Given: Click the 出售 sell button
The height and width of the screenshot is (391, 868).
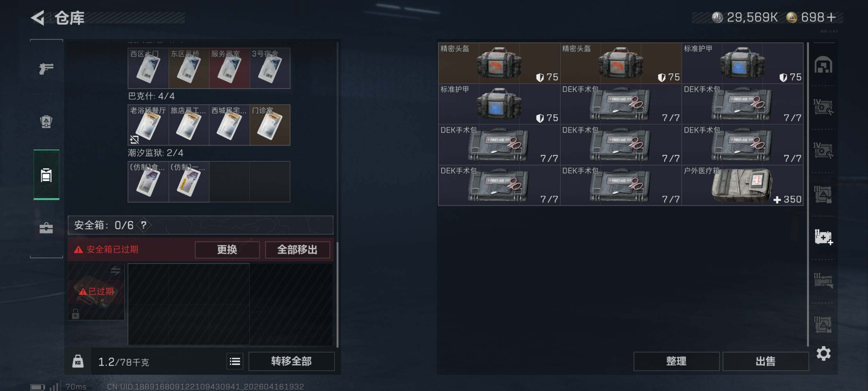Looking at the screenshot, I should (x=765, y=361).
